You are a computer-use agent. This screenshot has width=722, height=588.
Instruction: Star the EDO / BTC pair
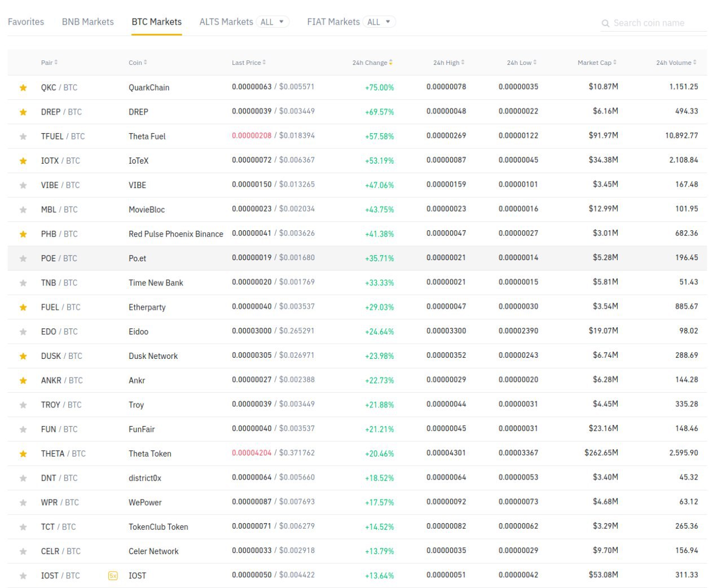click(23, 332)
